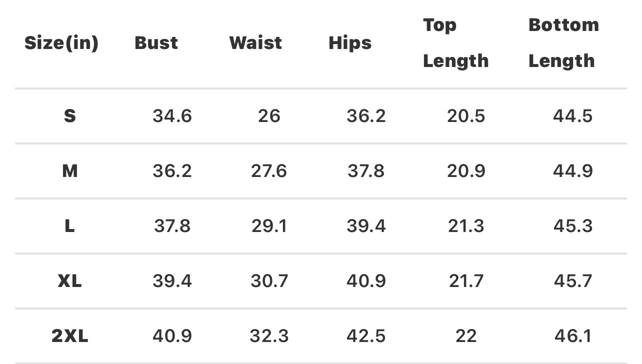
Task: Click the XL size row label
Action: point(70,281)
